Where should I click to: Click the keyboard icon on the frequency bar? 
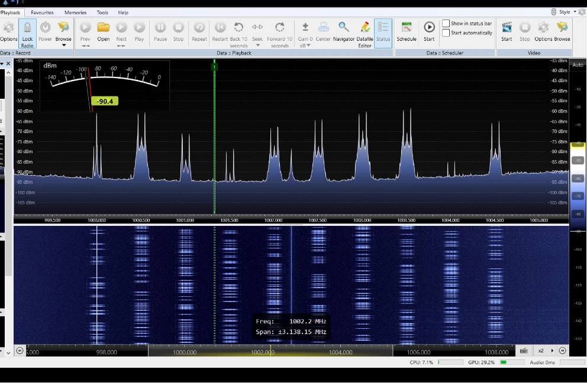click(x=524, y=351)
